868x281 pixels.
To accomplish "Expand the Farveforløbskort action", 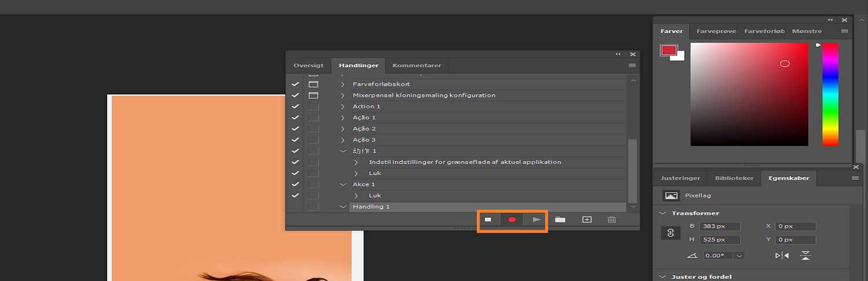I will point(343,84).
